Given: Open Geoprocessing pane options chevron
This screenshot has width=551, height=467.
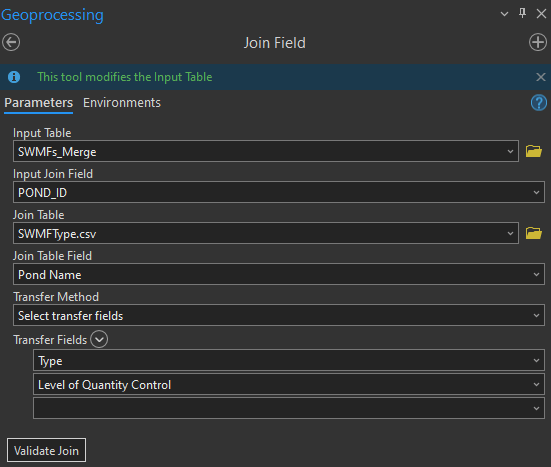Looking at the screenshot, I should (x=504, y=14).
